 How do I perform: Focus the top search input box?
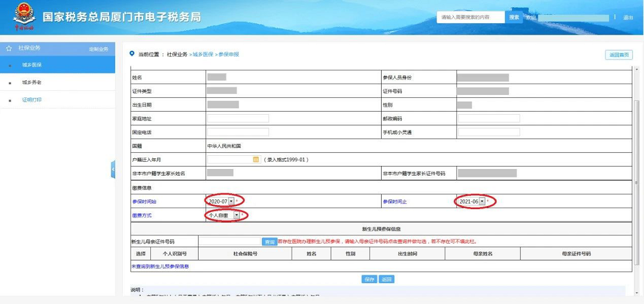coord(470,17)
